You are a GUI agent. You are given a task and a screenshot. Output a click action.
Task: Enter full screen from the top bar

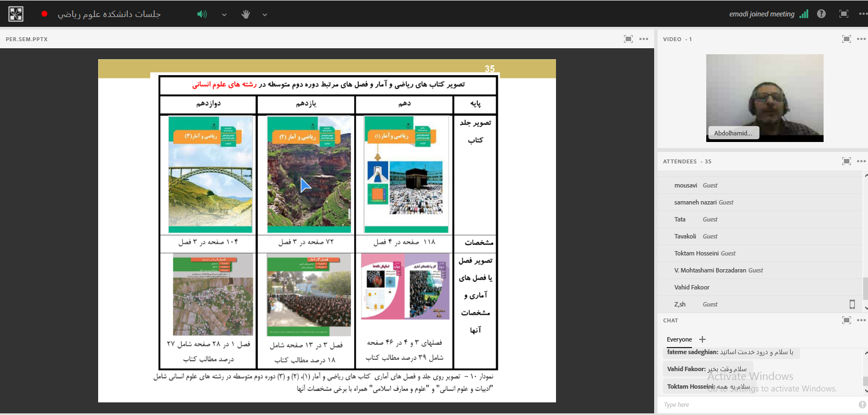pos(843,14)
